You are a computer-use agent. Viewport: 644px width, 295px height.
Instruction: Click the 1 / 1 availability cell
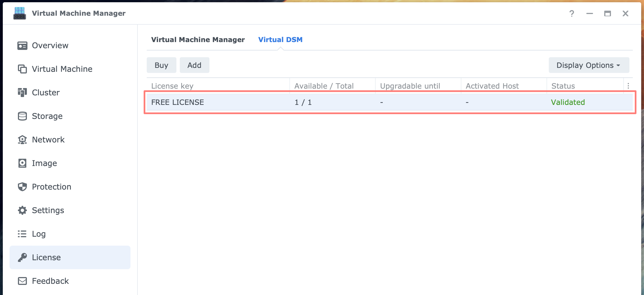pos(303,102)
